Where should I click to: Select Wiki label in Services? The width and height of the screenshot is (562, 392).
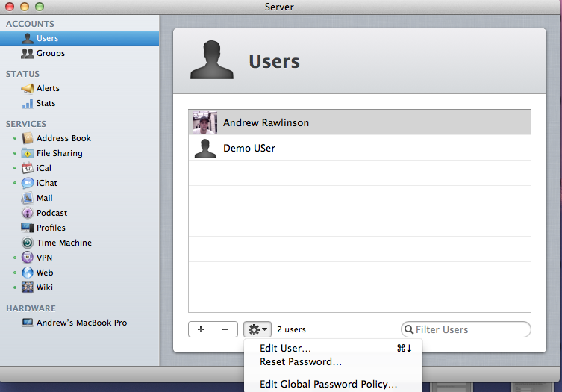[45, 287]
